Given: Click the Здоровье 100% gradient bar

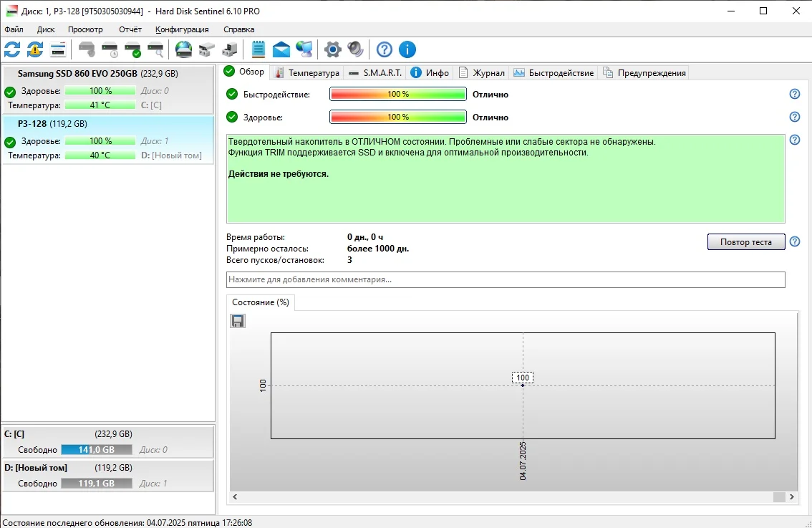Looking at the screenshot, I should (397, 117).
